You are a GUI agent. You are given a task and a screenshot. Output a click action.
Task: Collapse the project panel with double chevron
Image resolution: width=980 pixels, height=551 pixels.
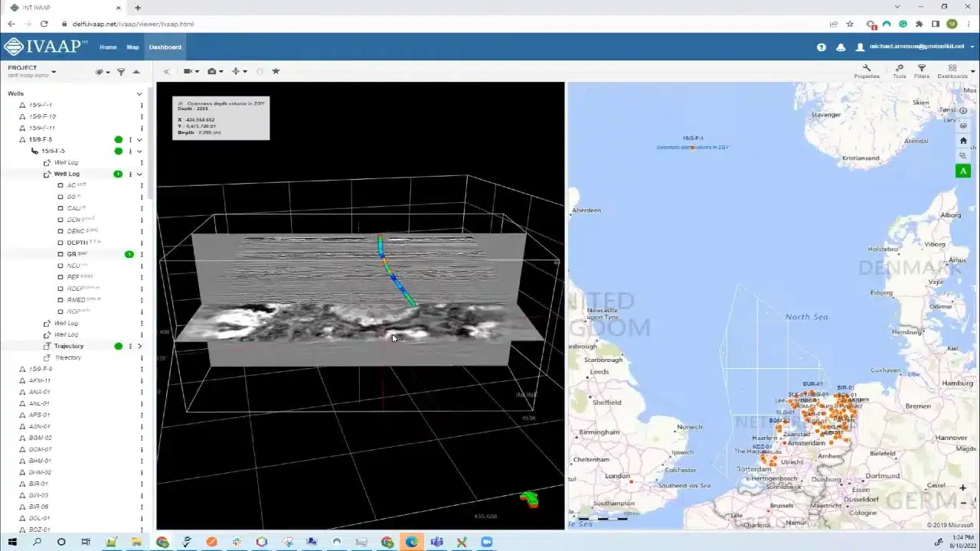[x=166, y=71]
